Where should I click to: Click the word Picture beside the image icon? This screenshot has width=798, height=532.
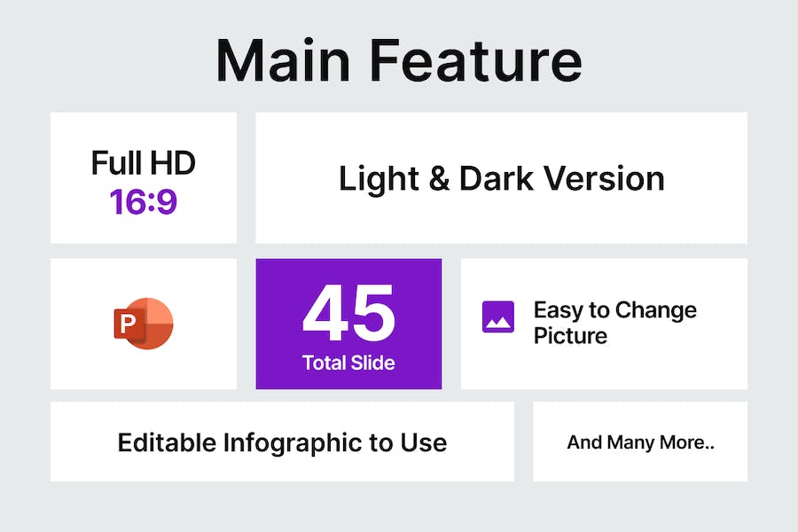pyautogui.click(x=570, y=336)
